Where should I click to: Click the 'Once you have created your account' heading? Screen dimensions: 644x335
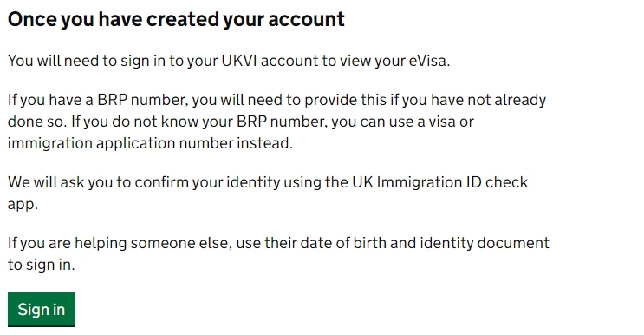[176, 19]
